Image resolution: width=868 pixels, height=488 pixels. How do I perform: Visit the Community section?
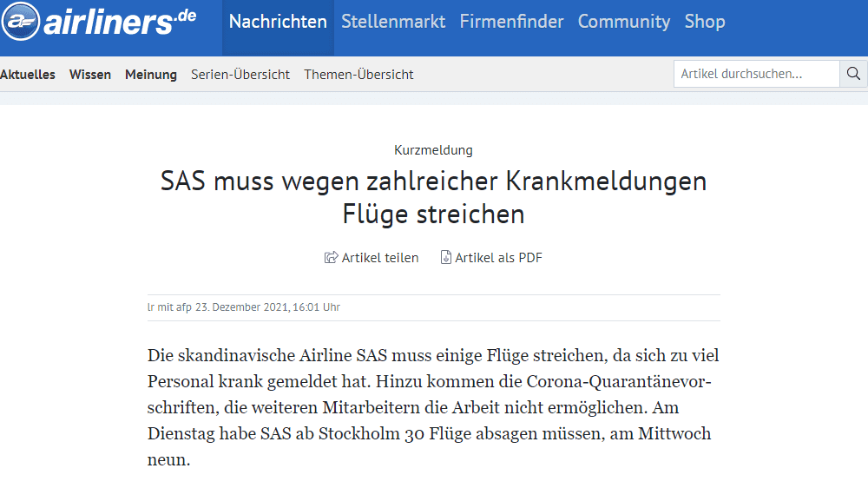tap(624, 22)
